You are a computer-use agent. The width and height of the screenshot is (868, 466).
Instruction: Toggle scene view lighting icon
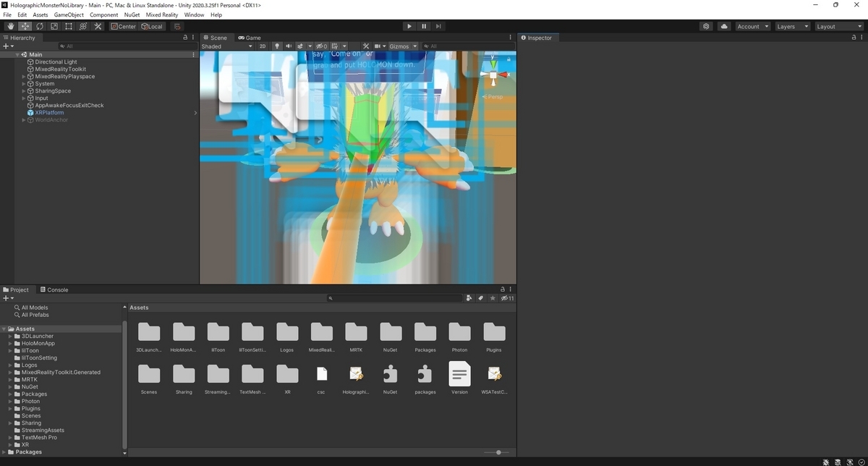(277, 46)
